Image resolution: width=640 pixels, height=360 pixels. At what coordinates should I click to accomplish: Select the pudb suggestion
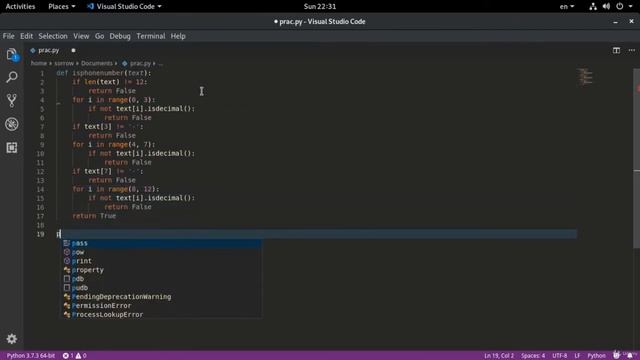click(x=162, y=288)
